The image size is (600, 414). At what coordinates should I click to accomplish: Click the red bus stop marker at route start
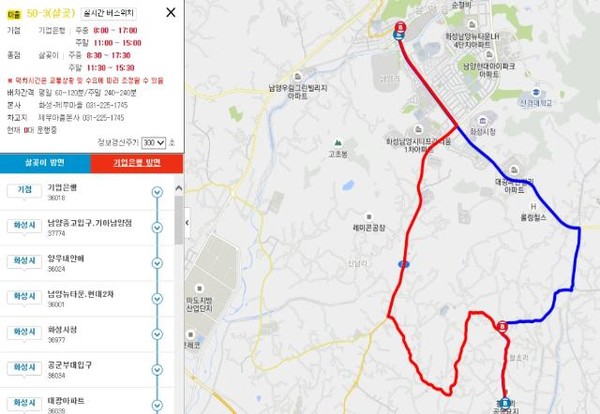click(400, 27)
